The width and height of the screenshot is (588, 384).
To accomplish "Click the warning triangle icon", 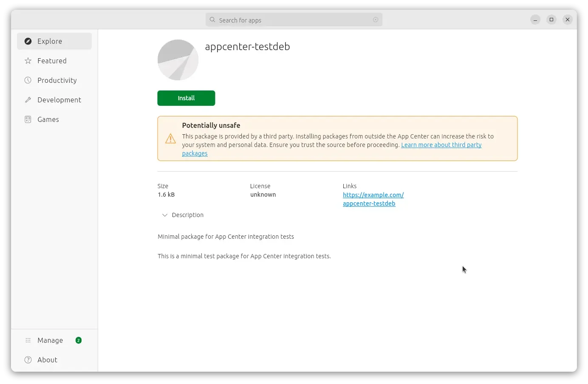I will [170, 138].
